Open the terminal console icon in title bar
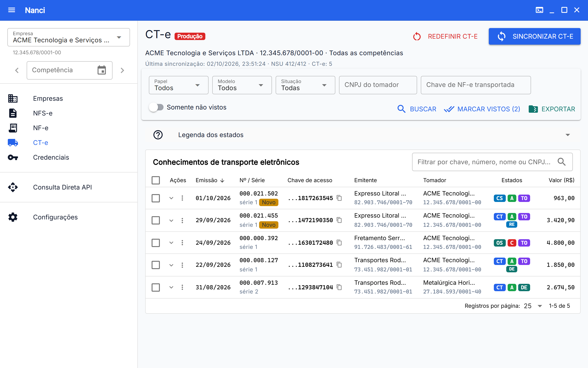Screen dimensions: 588x368 click(x=539, y=10)
